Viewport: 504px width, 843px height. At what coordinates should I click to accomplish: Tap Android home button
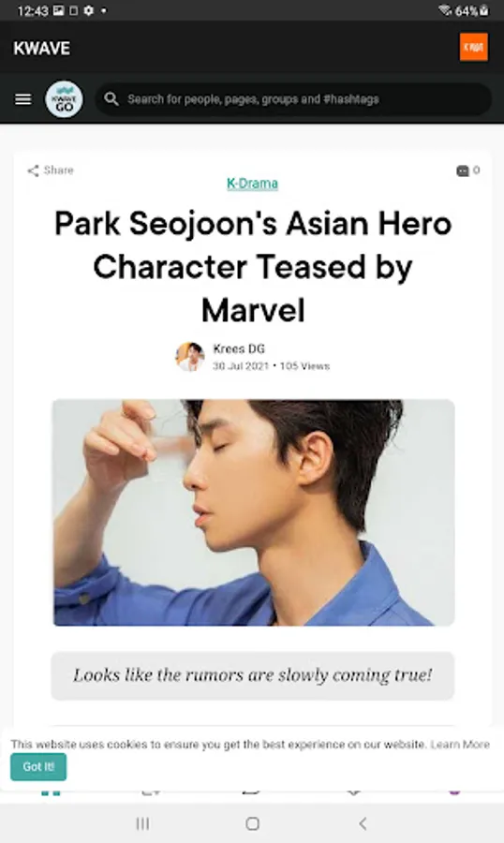[x=252, y=823]
